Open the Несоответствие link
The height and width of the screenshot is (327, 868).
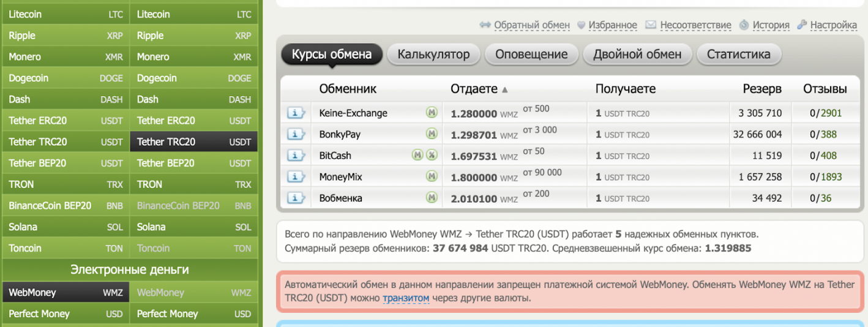[695, 25]
